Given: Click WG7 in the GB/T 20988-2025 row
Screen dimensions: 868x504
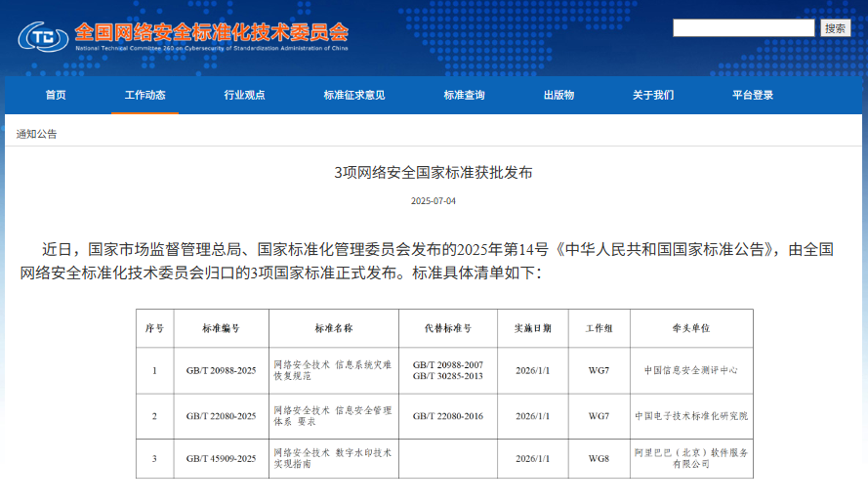Looking at the screenshot, I should point(599,370).
